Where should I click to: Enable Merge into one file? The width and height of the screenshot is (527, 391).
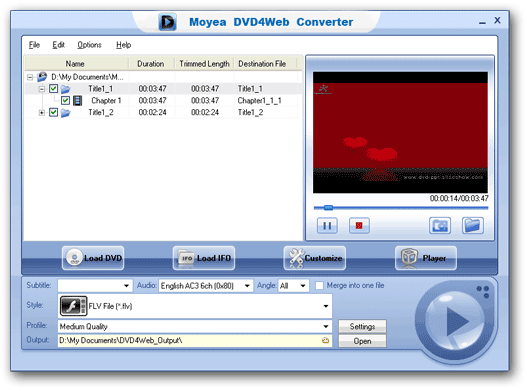[x=319, y=285]
